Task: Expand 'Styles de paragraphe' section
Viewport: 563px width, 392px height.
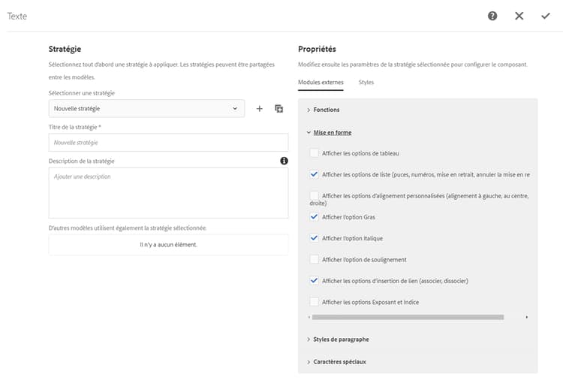Action: pyautogui.click(x=340, y=339)
